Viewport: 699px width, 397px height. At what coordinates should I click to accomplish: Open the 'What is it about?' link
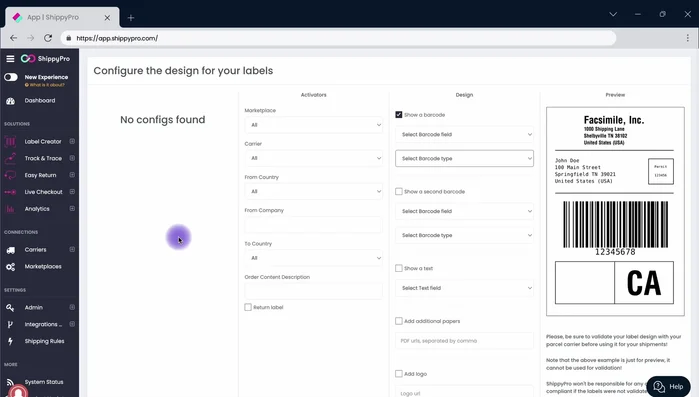coord(45,85)
